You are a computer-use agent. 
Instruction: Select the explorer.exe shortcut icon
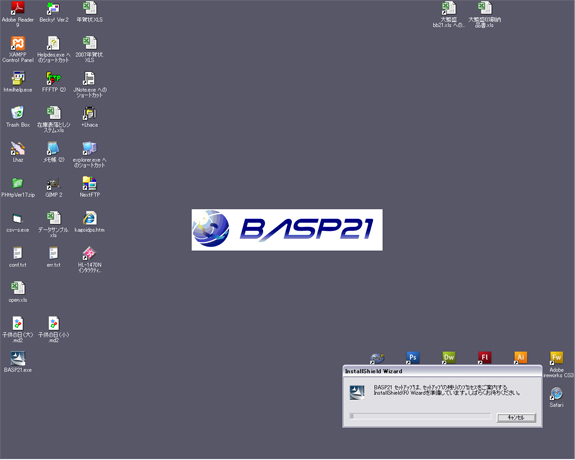coord(89,148)
